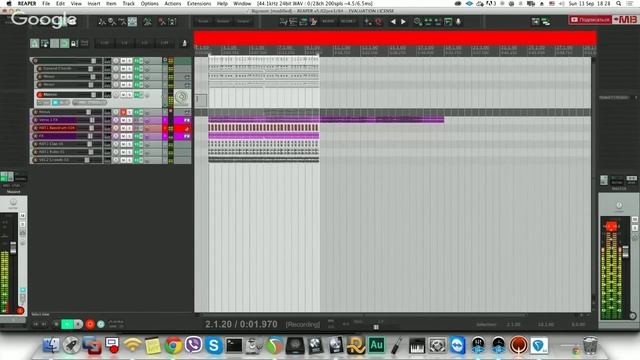The width and height of the screenshot is (640, 360).
Task: Toggle the metronome icon in toolbar
Action: pos(184,43)
